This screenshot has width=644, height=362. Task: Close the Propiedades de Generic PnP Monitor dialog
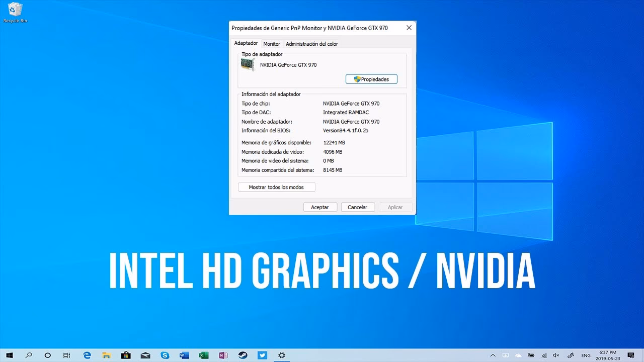point(409,28)
